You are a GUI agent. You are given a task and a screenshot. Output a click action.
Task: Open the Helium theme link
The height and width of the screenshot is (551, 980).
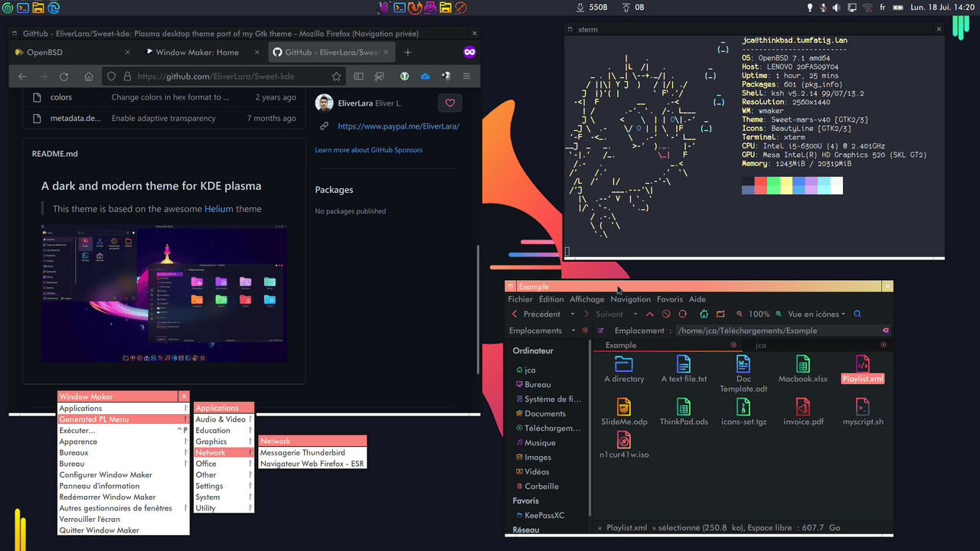point(218,209)
